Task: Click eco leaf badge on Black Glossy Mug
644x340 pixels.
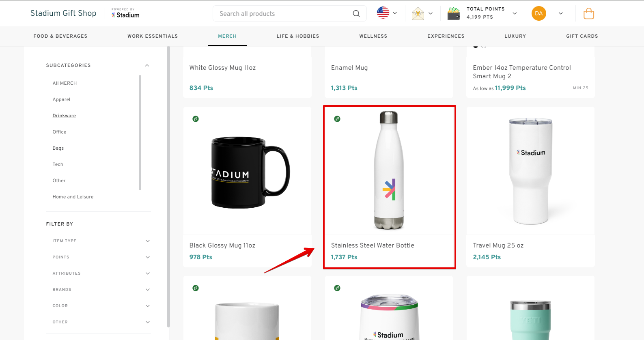Action: pos(196,119)
